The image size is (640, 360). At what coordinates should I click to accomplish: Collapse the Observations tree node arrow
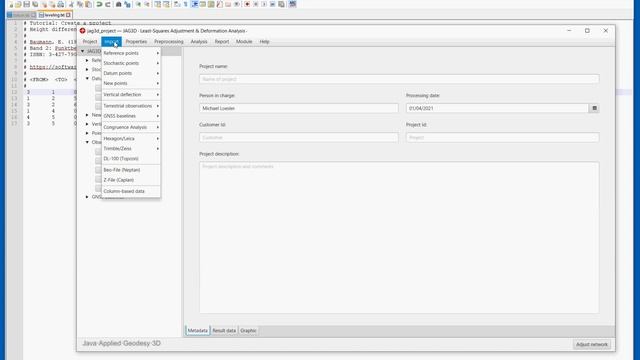click(x=87, y=142)
